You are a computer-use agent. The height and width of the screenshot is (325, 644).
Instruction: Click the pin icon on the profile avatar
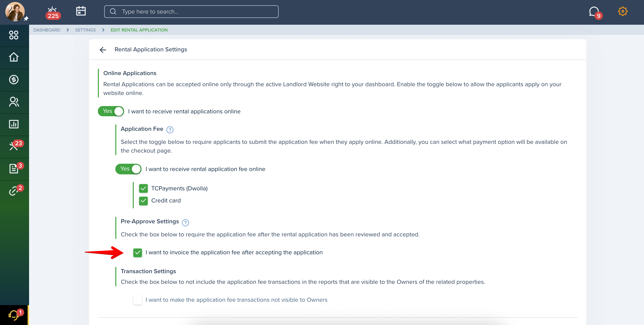(26, 19)
